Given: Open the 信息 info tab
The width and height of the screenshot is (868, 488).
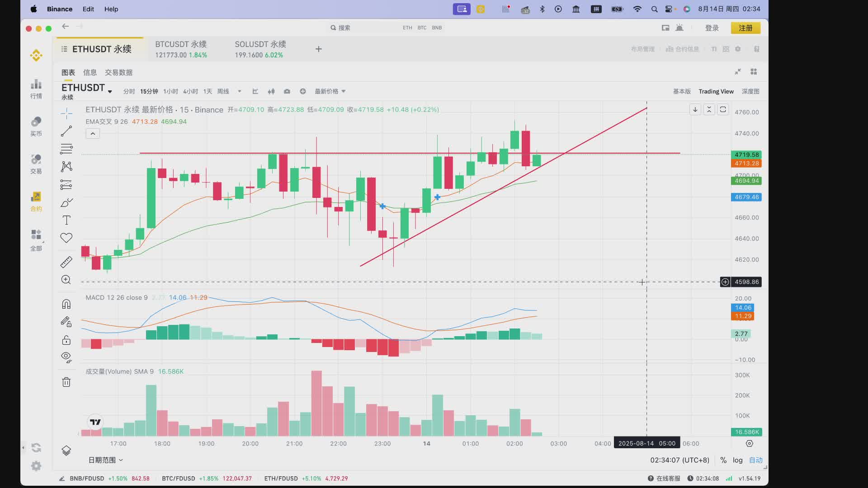Looking at the screenshot, I should [x=90, y=72].
